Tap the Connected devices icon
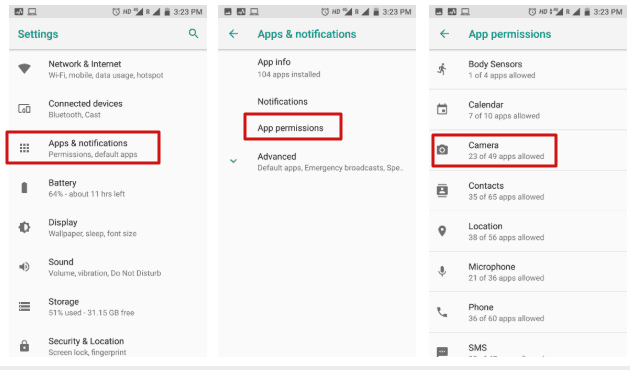 pos(25,108)
